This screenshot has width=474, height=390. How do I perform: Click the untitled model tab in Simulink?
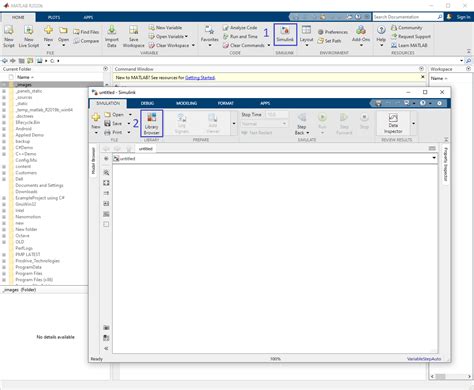click(146, 149)
